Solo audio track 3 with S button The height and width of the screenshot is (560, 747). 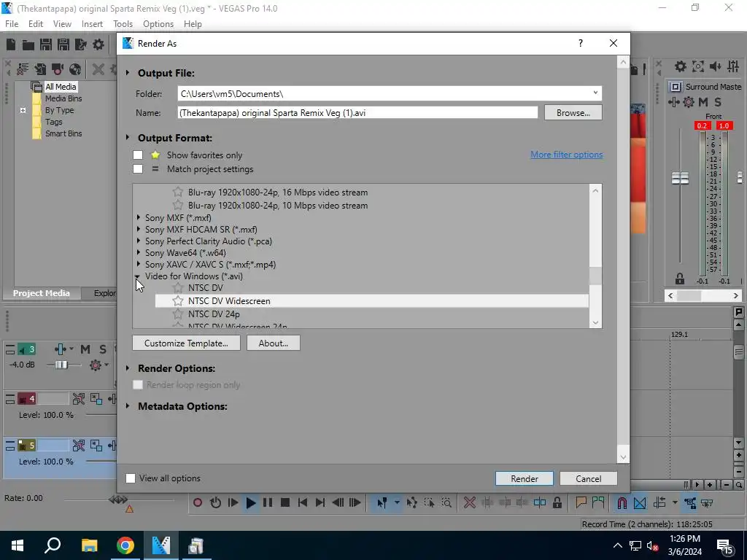pos(102,349)
